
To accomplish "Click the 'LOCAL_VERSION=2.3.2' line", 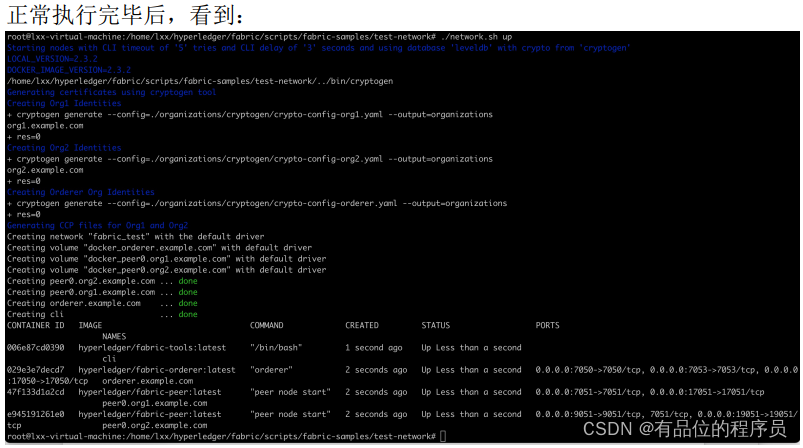I will (52, 59).
